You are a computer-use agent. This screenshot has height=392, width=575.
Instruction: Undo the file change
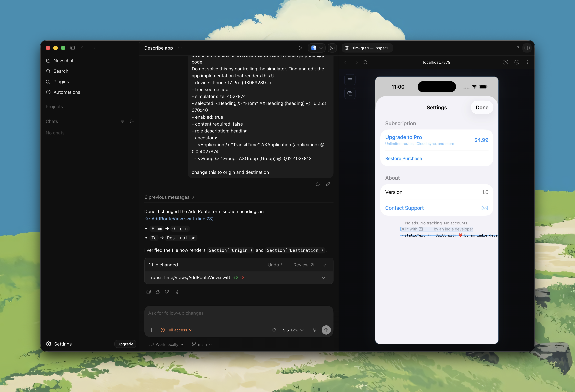click(276, 265)
